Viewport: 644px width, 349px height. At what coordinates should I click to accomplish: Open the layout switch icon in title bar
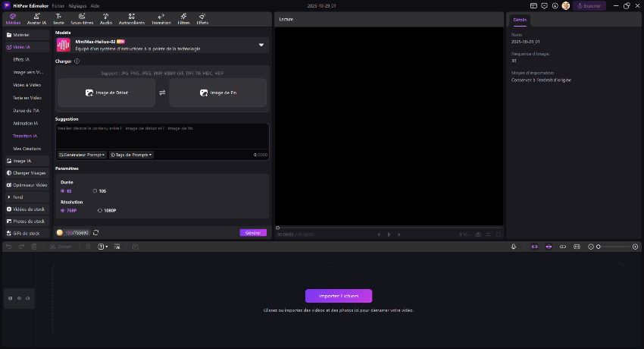(x=533, y=6)
